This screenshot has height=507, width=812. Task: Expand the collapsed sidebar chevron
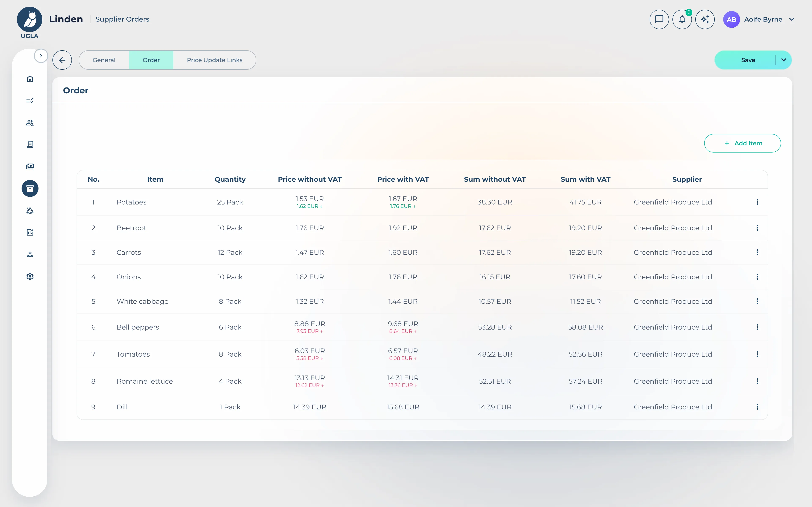(x=41, y=56)
